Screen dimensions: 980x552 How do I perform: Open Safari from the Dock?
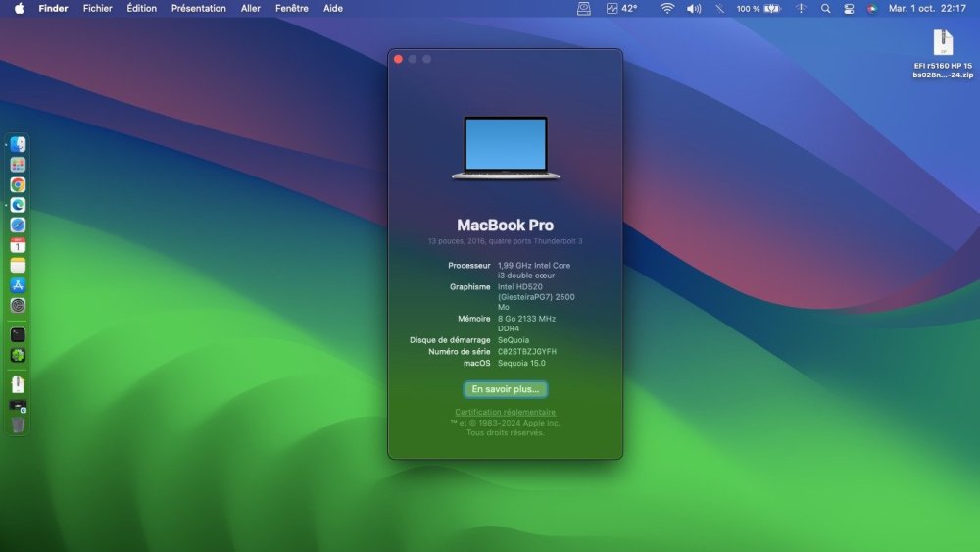point(18,225)
